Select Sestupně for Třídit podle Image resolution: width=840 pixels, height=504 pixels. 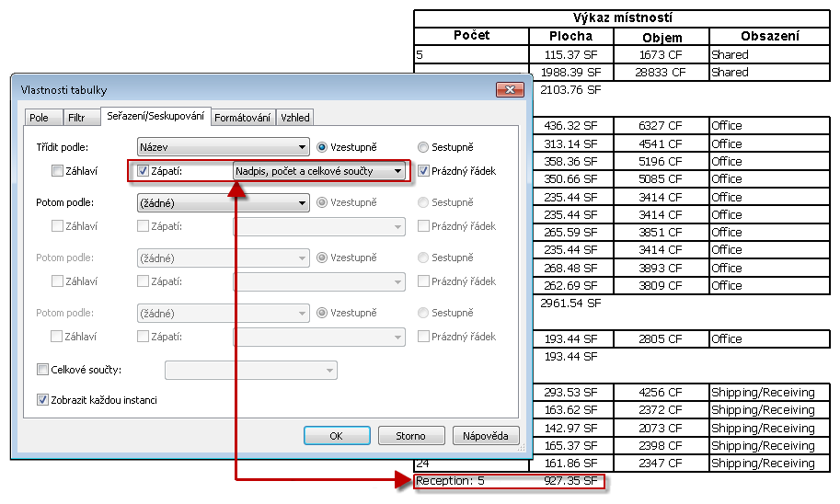pyautogui.click(x=423, y=147)
